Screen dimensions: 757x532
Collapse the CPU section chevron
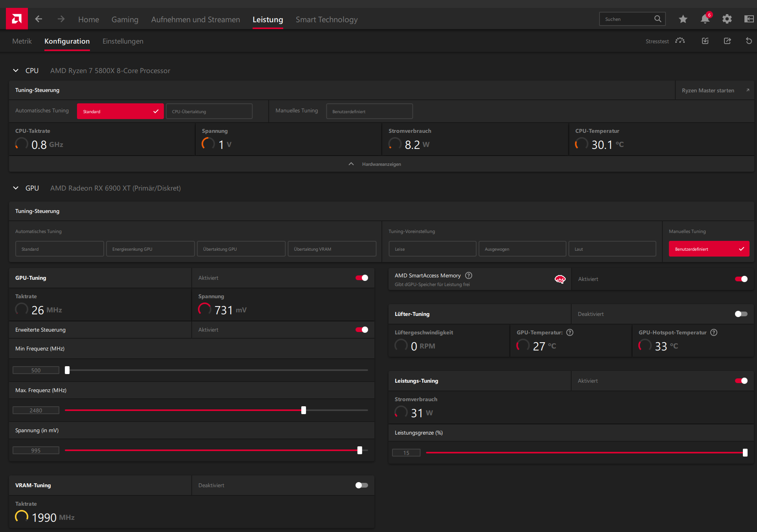click(16, 71)
